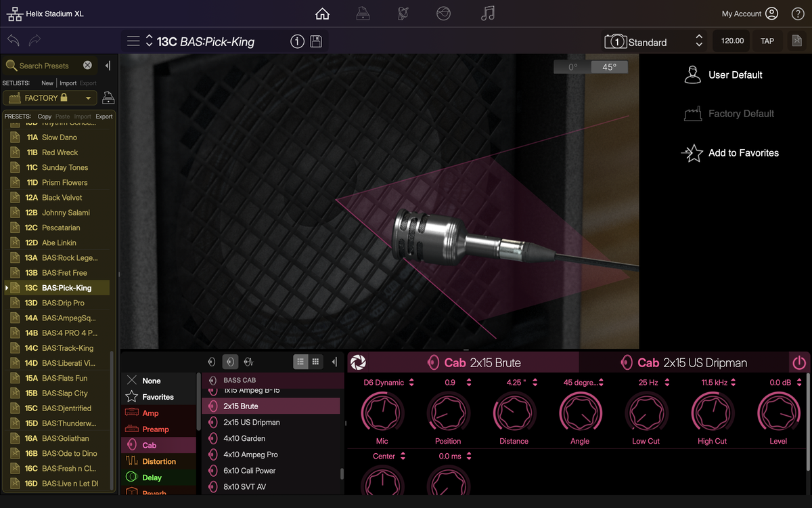Select the 14A BAS:AmpegSq preset
This screenshot has height=508, width=812.
tap(68, 318)
